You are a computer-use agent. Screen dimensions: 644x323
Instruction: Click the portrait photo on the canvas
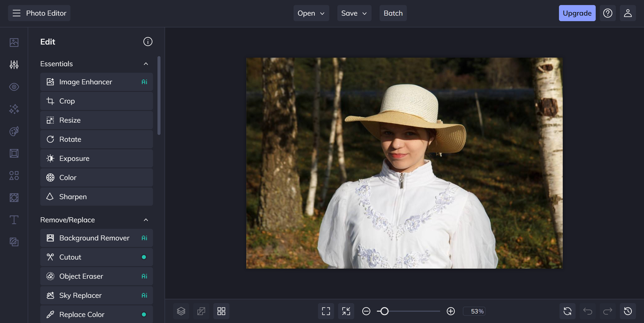pos(405,163)
